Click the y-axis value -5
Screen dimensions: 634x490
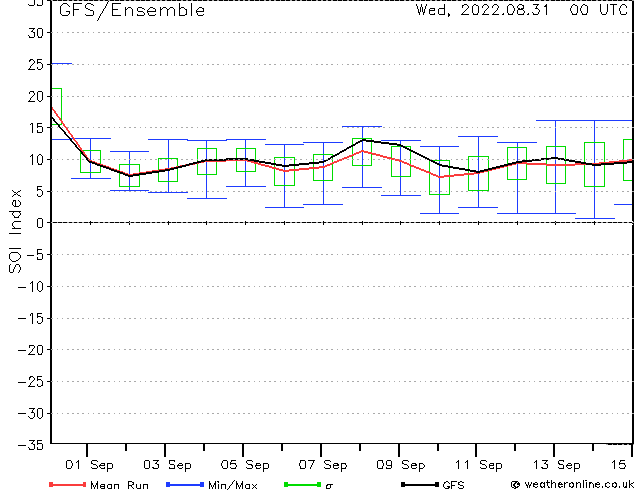(x=36, y=255)
